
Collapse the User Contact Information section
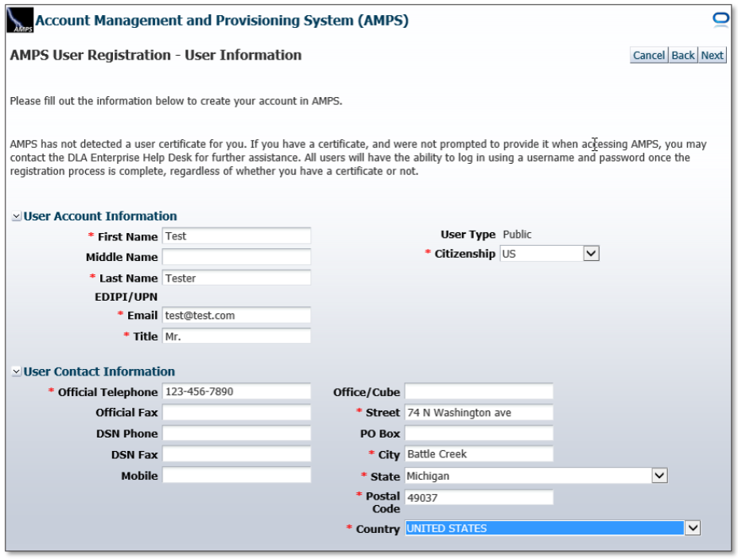coord(17,371)
